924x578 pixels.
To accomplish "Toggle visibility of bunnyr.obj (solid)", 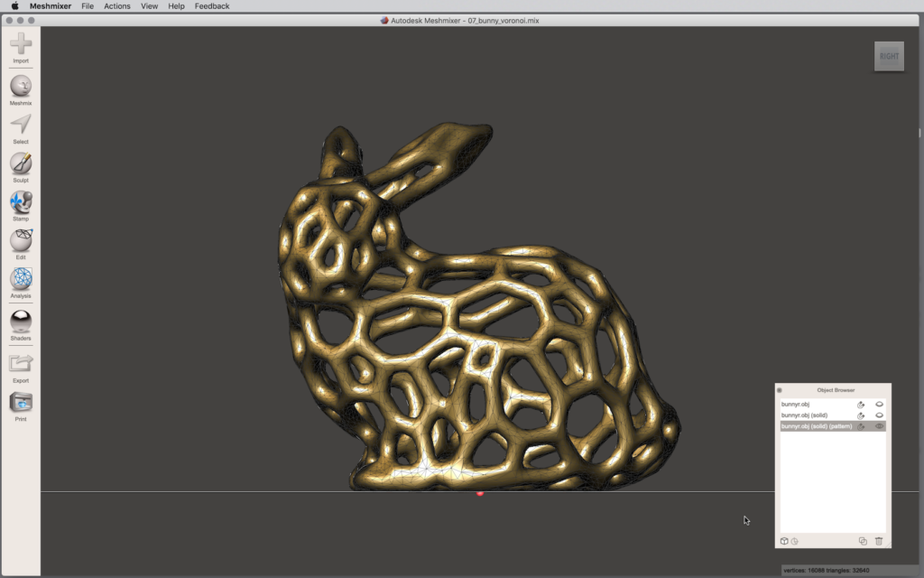I will tap(879, 415).
